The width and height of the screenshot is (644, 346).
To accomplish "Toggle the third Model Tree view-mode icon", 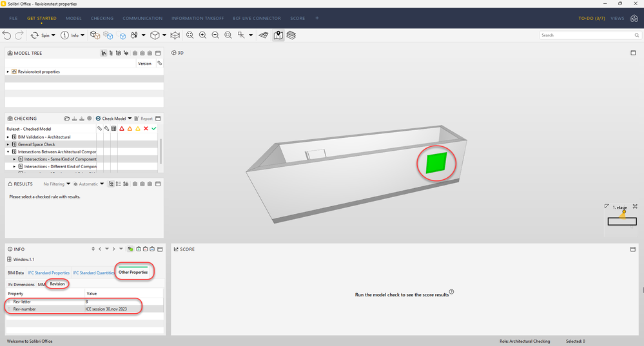I will 118,53.
